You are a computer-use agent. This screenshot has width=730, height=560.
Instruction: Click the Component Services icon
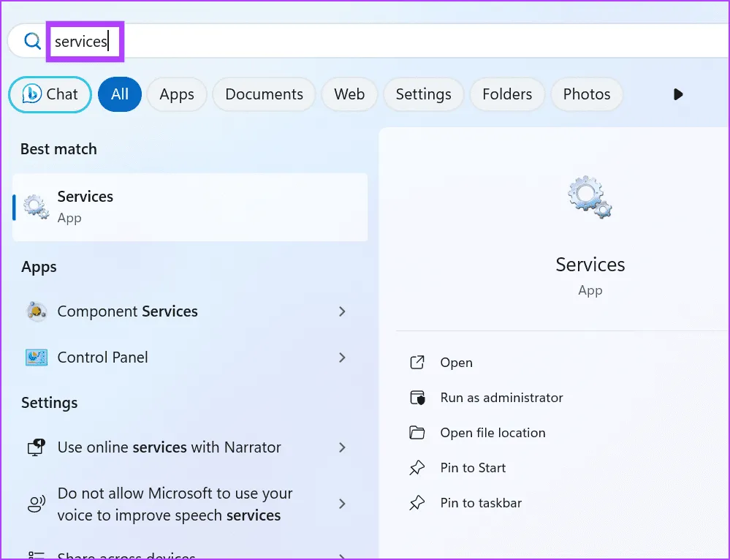(36, 311)
